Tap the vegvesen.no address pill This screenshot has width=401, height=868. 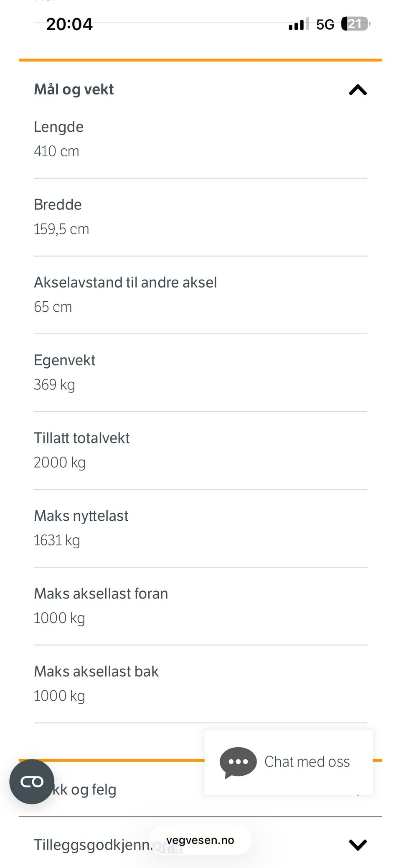[200, 840]
